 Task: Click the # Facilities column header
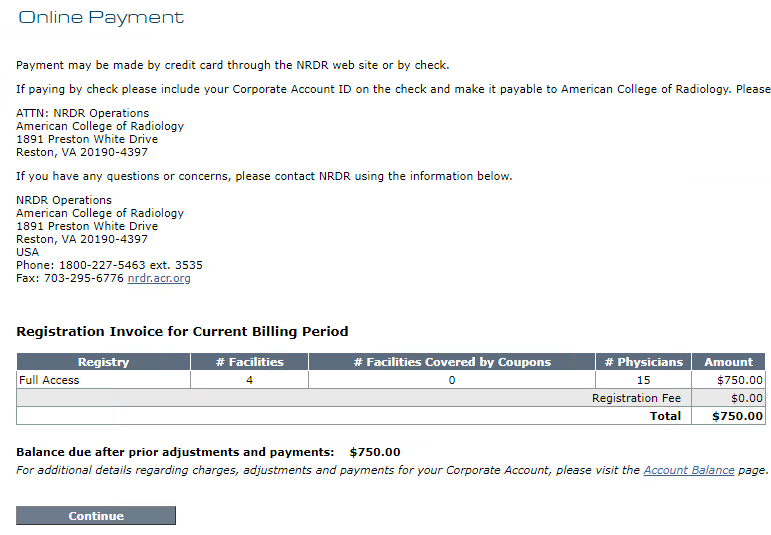[x=250, y=362]
